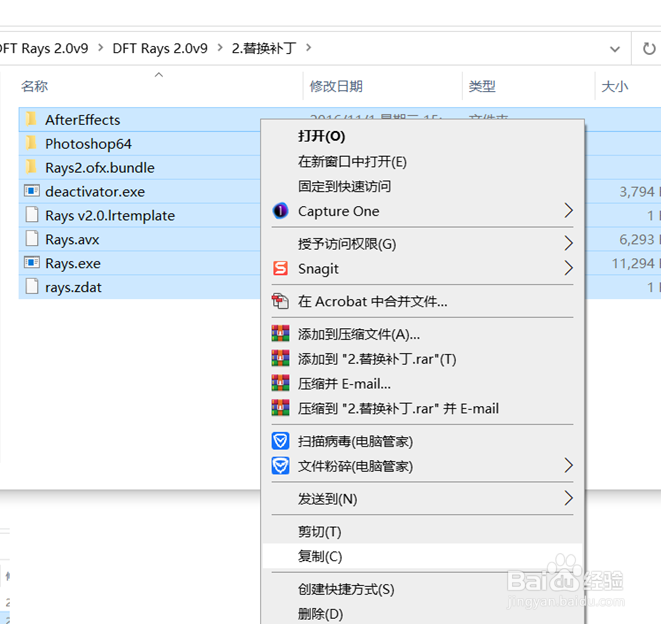The width and height of the screenshot is (661, 624).
Task: Click the rays.zdat file icon
Action: [x=32, y=286]
